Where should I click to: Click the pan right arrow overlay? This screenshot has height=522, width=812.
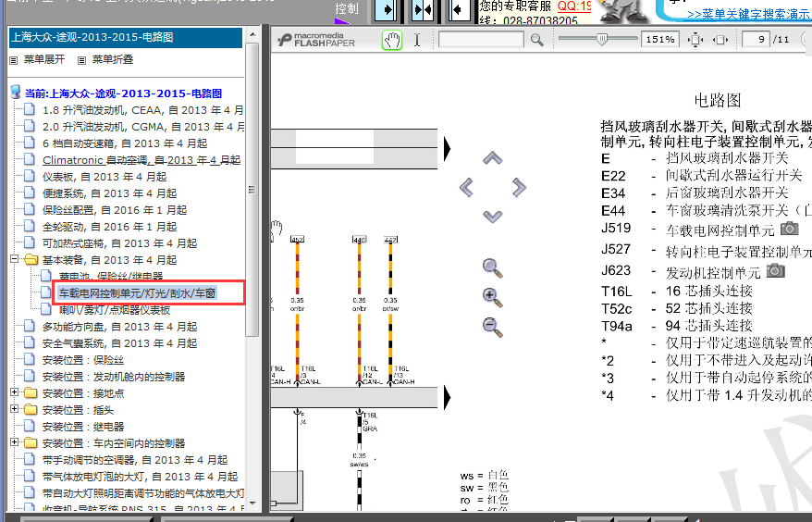519,187
